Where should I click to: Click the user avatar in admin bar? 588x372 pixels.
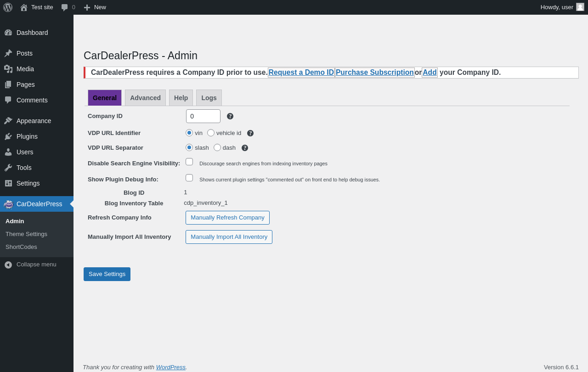pos(580,7)
